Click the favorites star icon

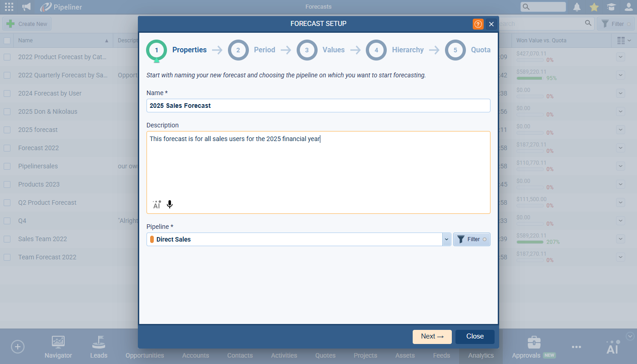pos(594,7)
